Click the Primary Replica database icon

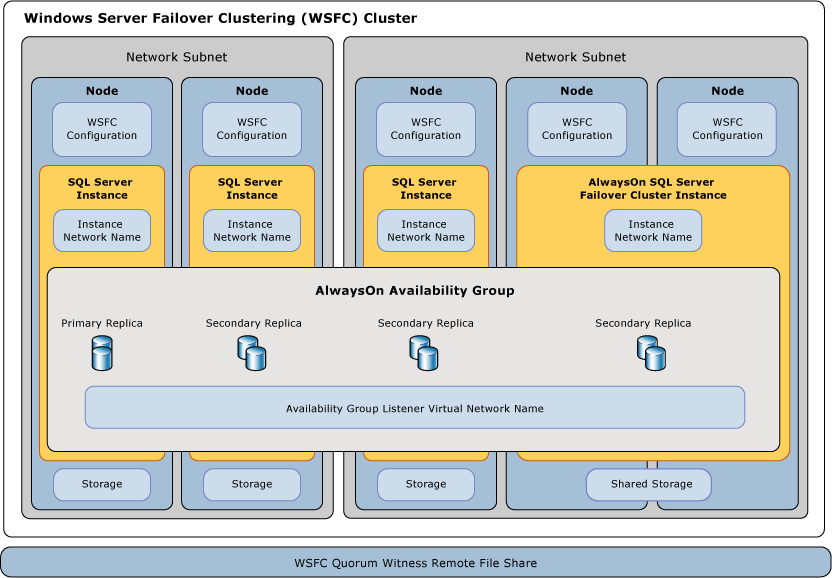coord(102,353)
